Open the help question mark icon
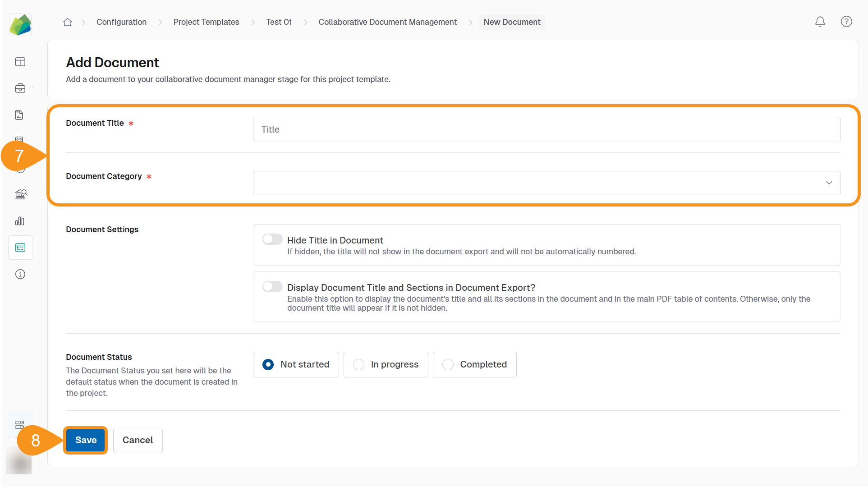 [x=846, y=22]
